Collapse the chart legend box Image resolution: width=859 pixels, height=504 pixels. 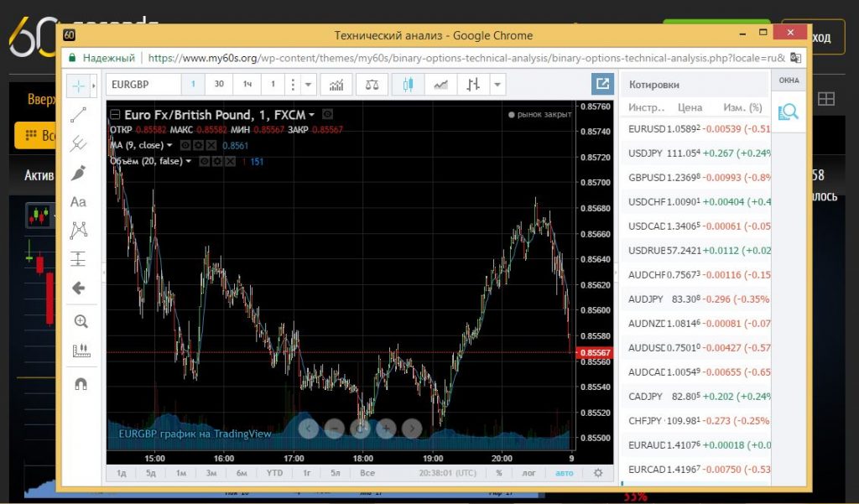[x=115, y=115]
